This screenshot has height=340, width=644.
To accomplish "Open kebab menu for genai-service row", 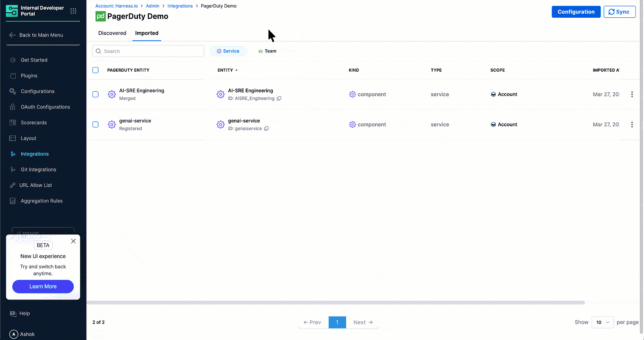I will coord(632,125).
